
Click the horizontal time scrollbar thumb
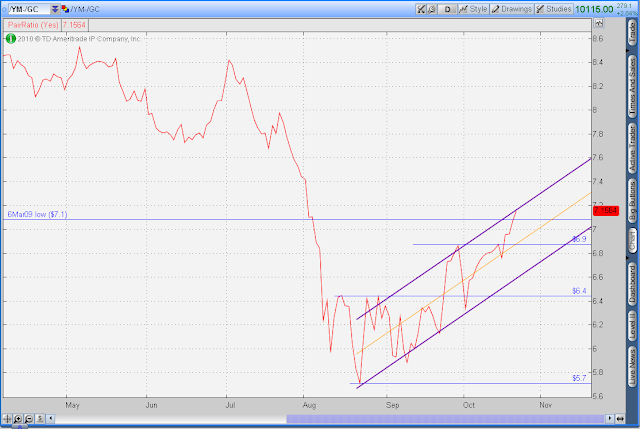click(445, 419)
